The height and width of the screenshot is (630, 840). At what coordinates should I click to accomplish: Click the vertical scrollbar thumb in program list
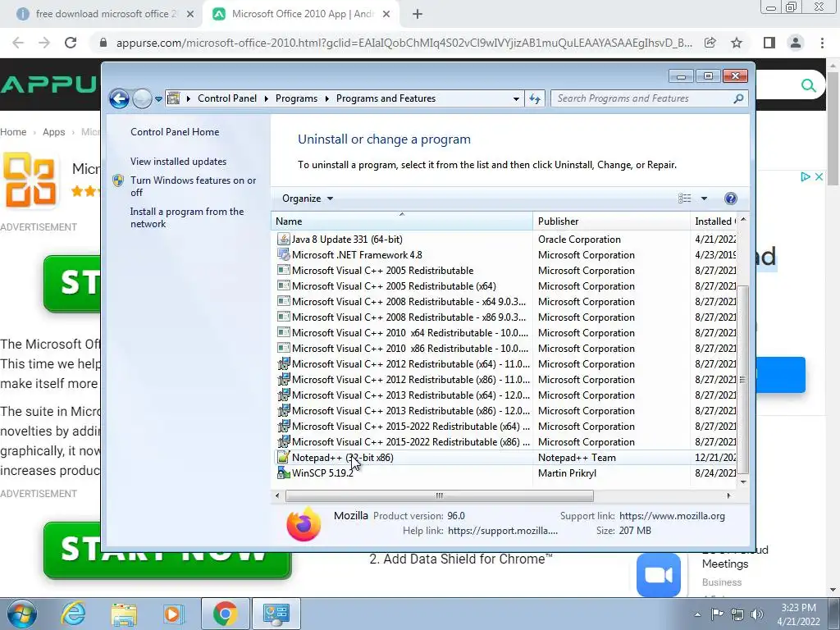pyautogui.click(x=742, y=380)
